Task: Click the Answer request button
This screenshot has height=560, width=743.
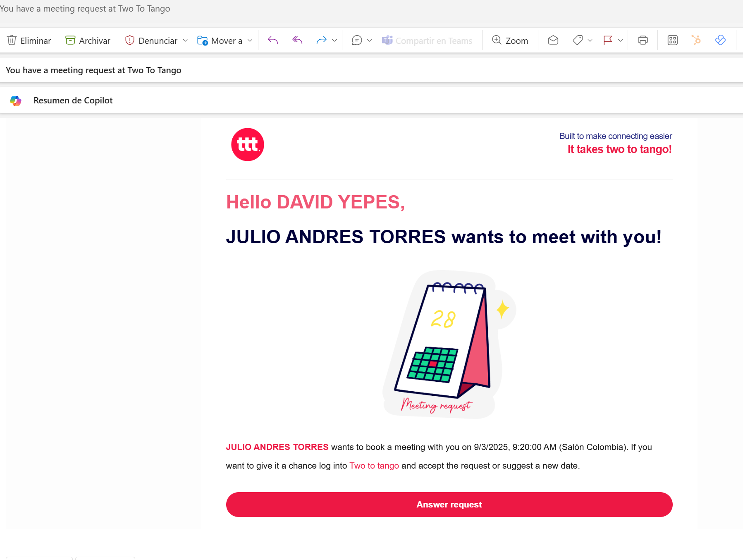Action: (449, 505)
